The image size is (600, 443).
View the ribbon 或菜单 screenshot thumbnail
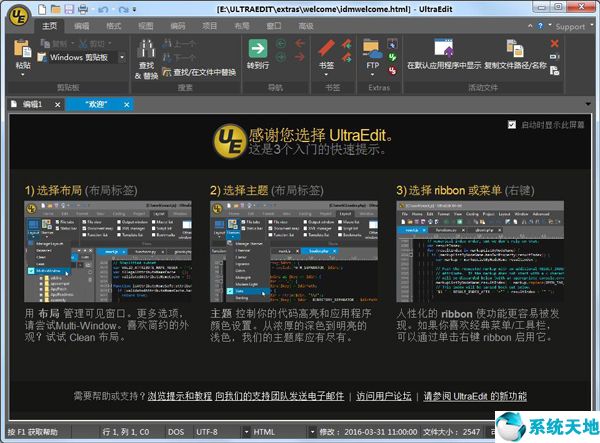click(480, 251)
